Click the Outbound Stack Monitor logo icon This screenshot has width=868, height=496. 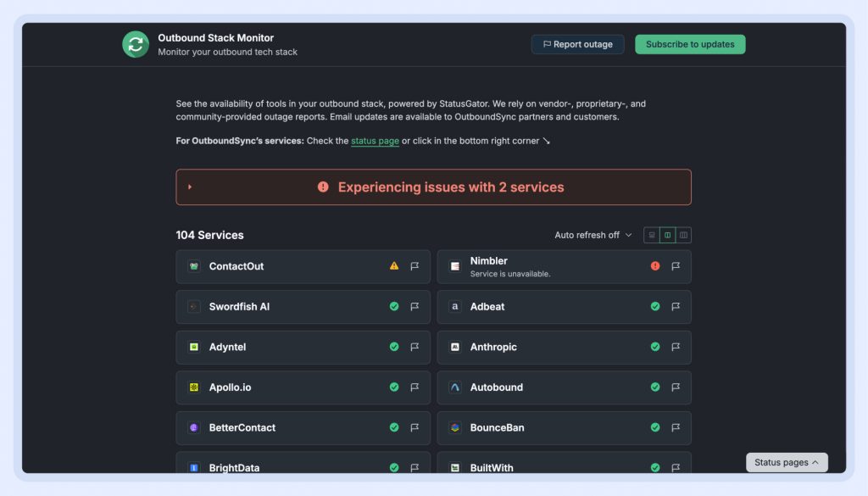[136, 44]
